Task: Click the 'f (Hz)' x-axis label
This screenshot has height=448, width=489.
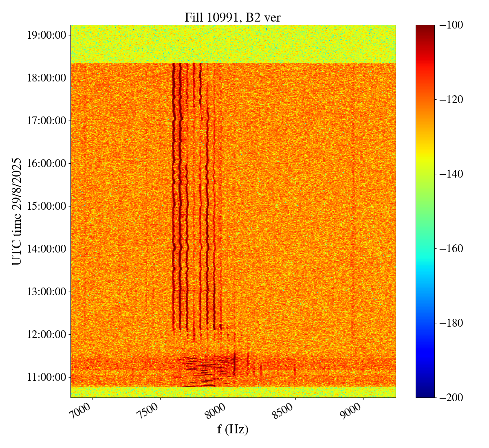Action: [233, 429]
